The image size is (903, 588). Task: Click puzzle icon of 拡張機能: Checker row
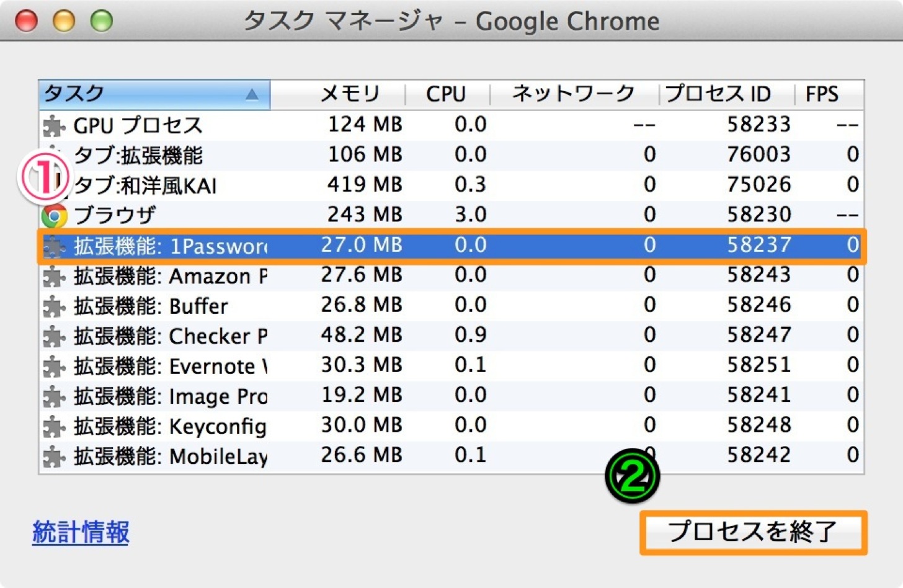[54, 336]
